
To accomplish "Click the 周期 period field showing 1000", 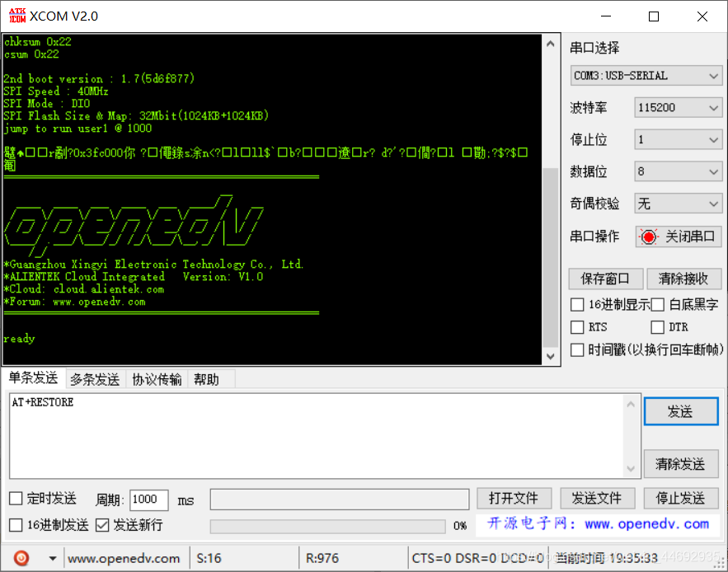I will pyautogui.click(x=148, y=499).
